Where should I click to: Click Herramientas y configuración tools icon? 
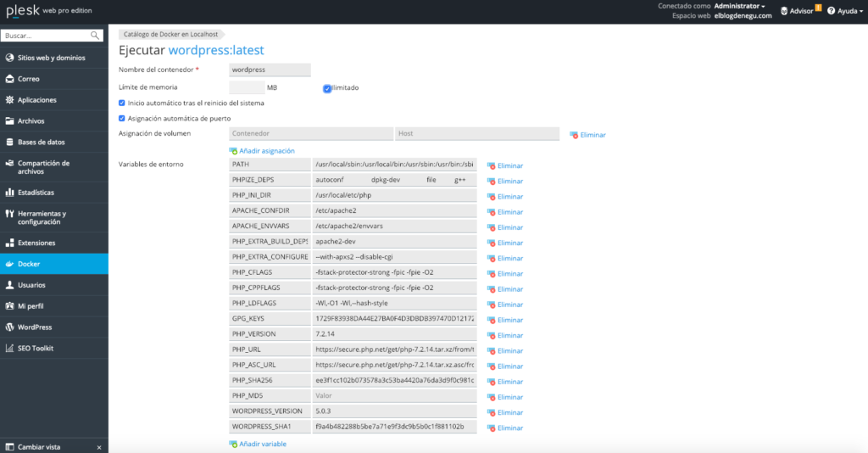point(9,214)
